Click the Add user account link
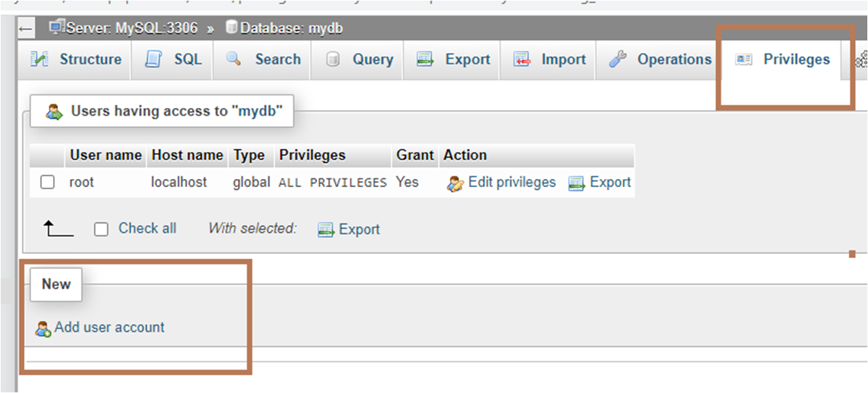868x393 pixels. [109, 328]
